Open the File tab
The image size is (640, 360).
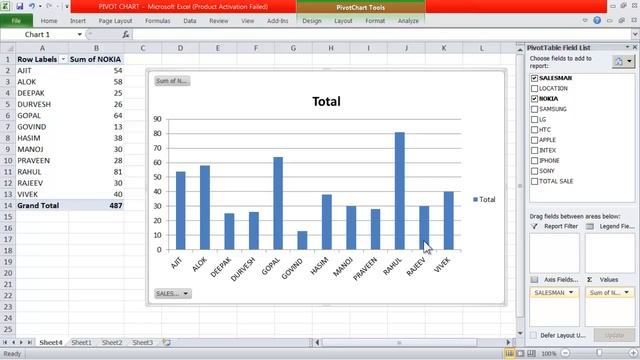click(x=16, y=20)
